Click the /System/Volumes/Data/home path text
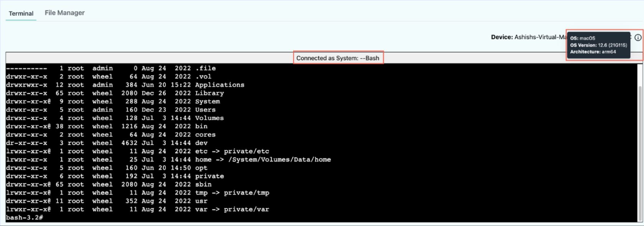This screenshot has height=226, width=644. point(279,160)
